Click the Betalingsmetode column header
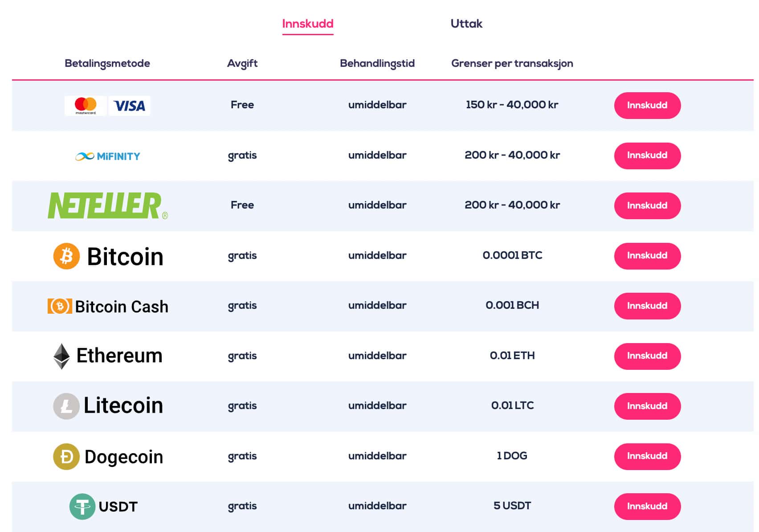The width and height of the screenshot is (759, 532). pos(107,63)
